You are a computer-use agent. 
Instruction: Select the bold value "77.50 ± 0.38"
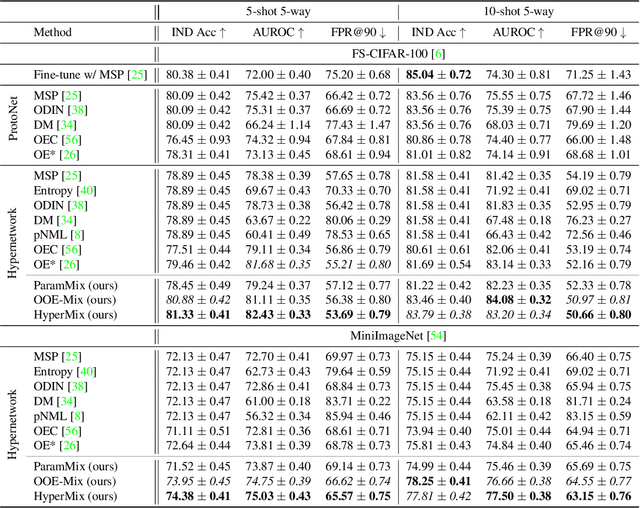[x=518, y=496]
